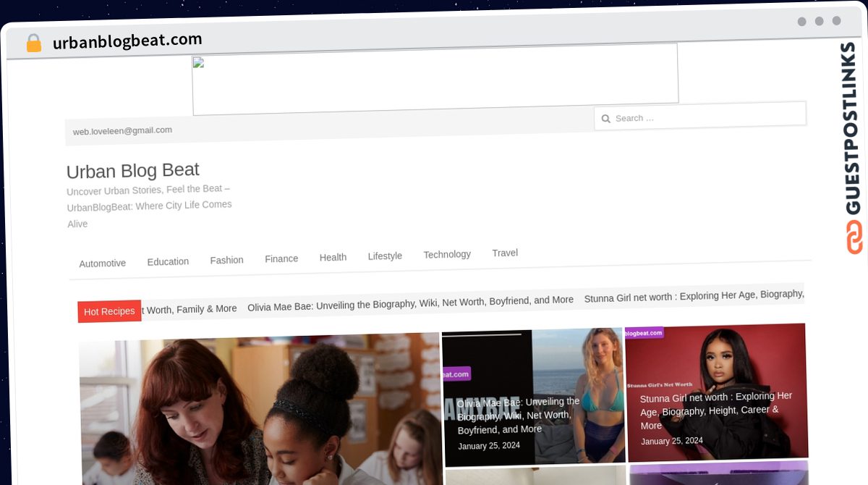Viewport: 868px width, 485px height.
Task: Open the featured classroom teacher image post
Action: pos(260,410)
